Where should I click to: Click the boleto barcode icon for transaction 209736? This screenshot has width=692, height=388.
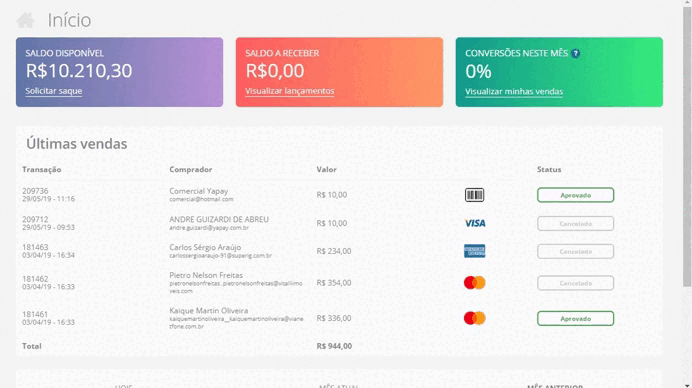click(474, 195)
